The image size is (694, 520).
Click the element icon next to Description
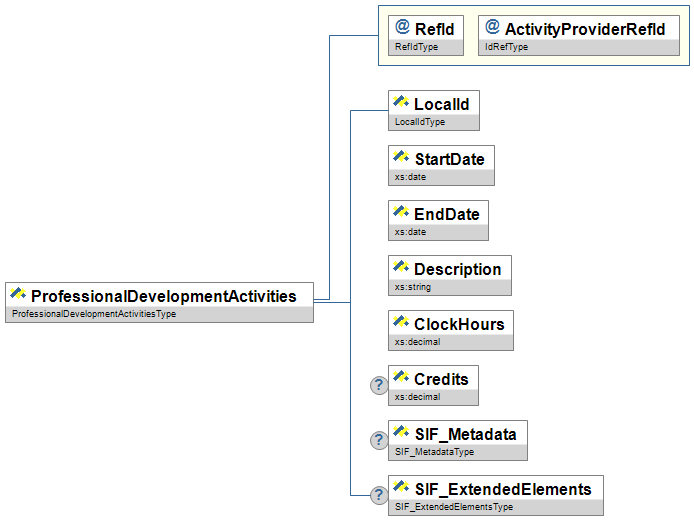pos(402,268)
